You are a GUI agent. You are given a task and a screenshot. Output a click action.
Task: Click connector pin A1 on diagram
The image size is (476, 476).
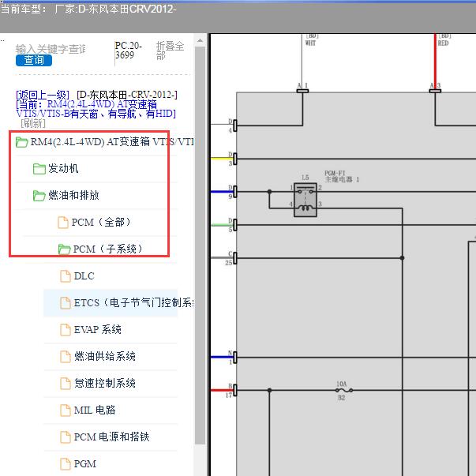pyautogui.click(x=302, y=91)
